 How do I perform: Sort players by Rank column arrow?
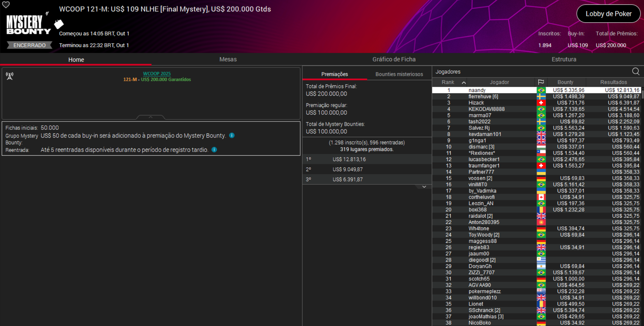463,83
